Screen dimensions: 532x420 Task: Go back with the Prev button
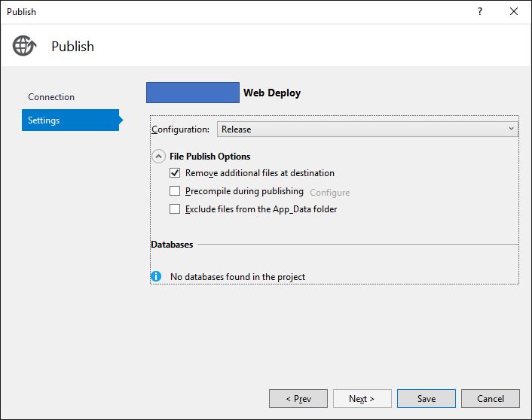298,399
